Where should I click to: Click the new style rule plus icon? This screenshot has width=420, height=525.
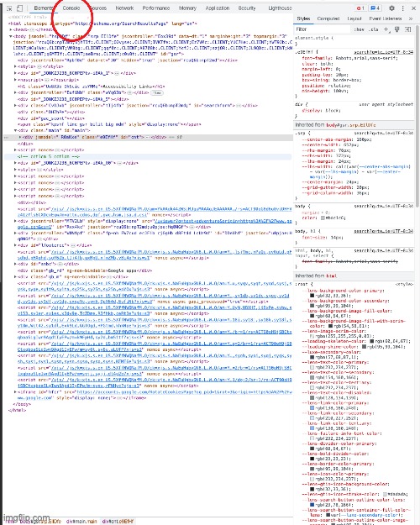[386, 29]
